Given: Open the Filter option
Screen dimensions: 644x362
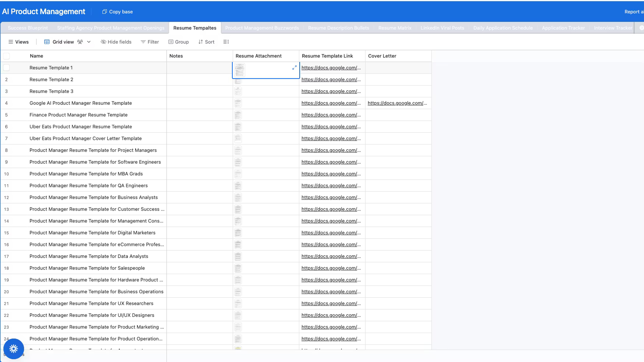Looking at the screenshot, I should pyautogui.click(x=150, y=42).
